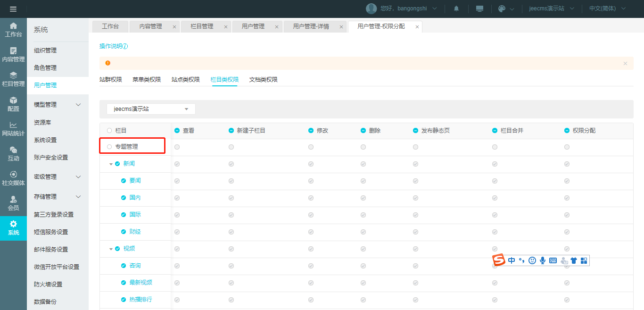Screen dimensions: 644x310
Task: Switch to the 栏目管理 tab
Action: tap(202, 26)
